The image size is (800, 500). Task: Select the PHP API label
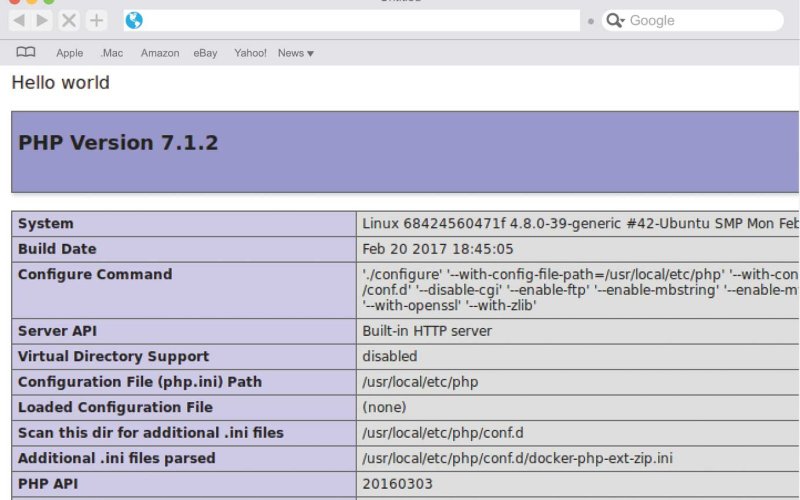pos(48,484)
